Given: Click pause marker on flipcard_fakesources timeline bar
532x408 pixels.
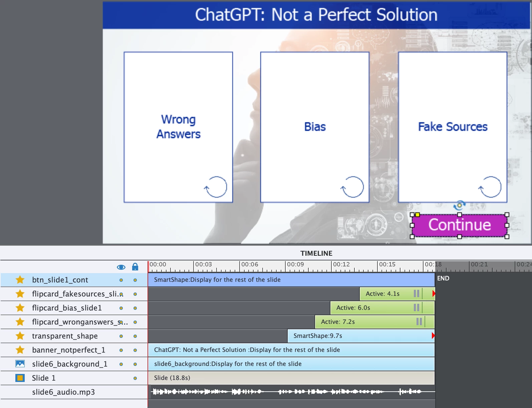Looking at the screenshot, I should coord(417,294).
